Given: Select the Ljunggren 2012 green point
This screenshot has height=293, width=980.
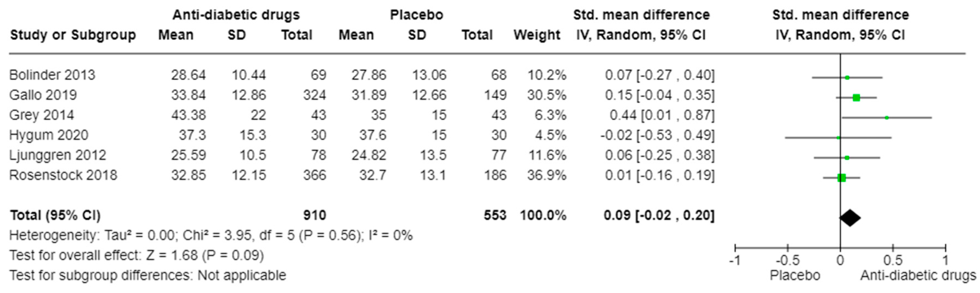Looking at the screenshot, I should tap(847, 158).
